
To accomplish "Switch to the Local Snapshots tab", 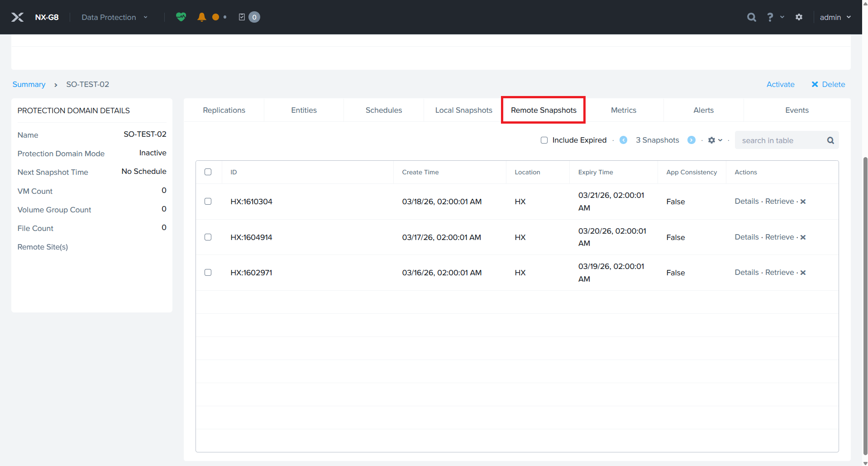I will click(463, 110).
